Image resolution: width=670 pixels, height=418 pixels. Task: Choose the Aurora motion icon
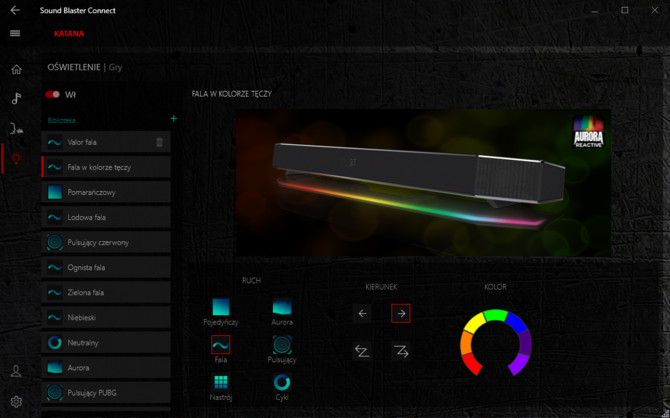pos(282,307)
